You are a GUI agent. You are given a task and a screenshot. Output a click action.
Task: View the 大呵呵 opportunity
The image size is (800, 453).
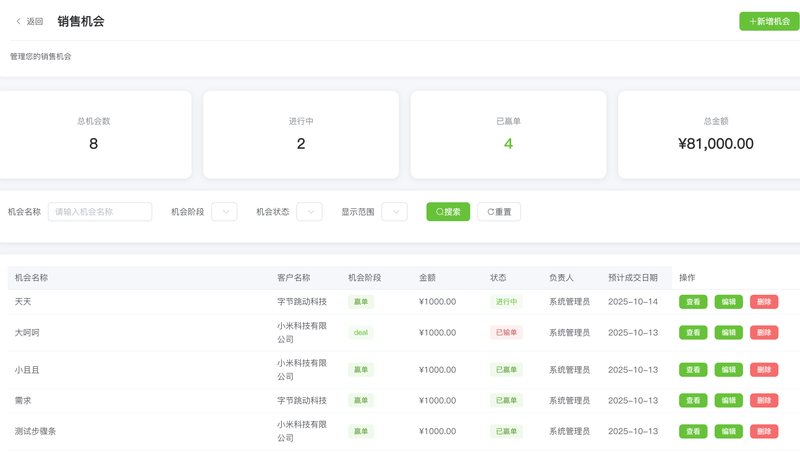coord(693,333)
